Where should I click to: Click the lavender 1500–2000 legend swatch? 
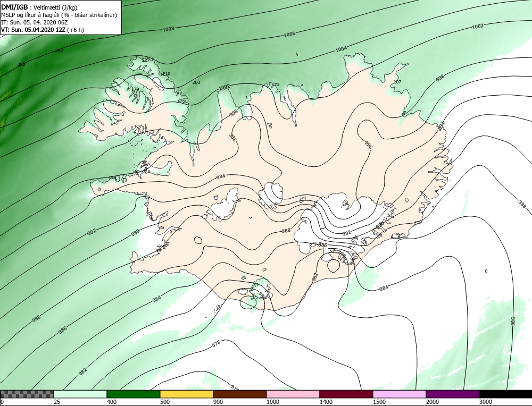point(400,394)
